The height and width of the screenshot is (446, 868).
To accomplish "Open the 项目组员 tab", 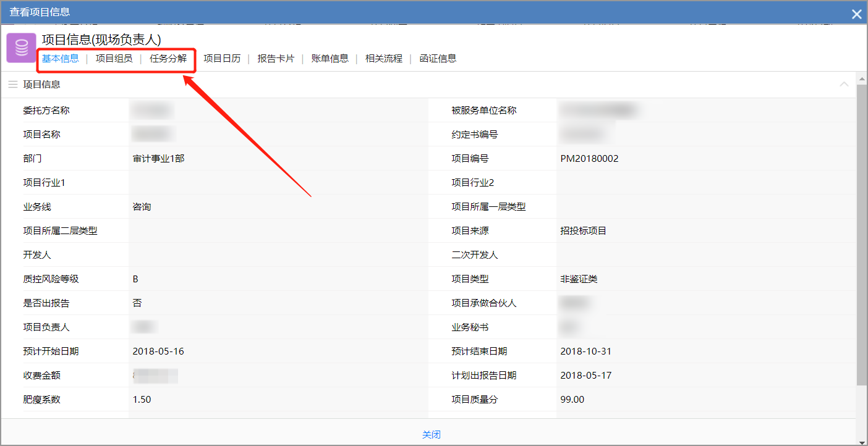I will [114, 59].
